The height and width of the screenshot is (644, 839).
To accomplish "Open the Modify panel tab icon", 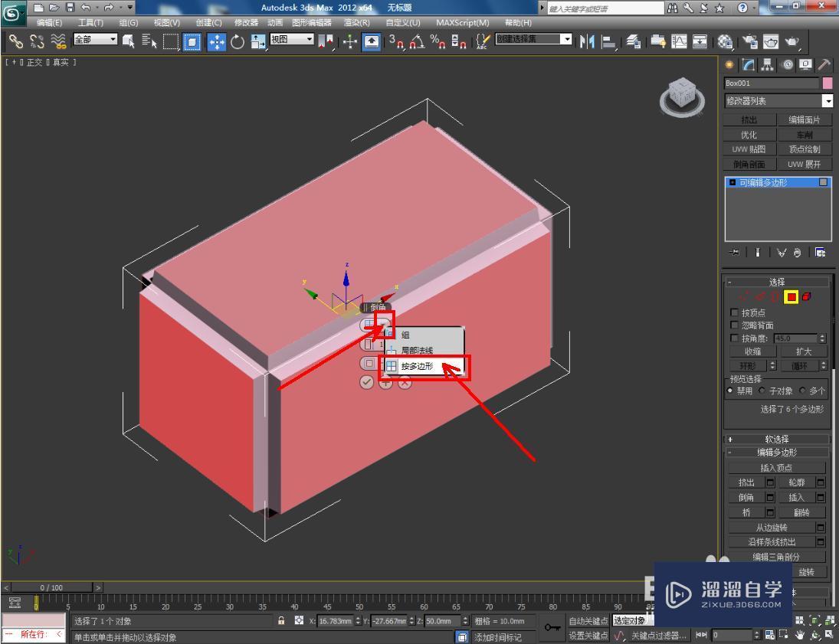I will [x=749, y=66].
